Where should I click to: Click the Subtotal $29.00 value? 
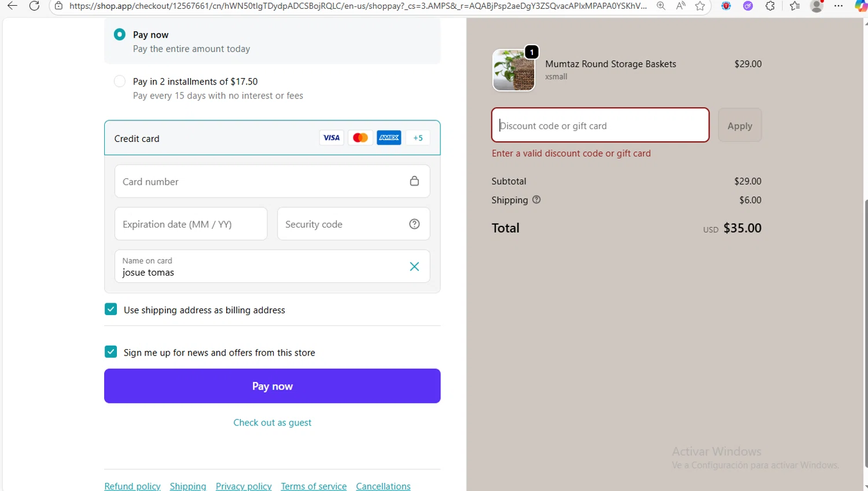[x=748, y=181]
